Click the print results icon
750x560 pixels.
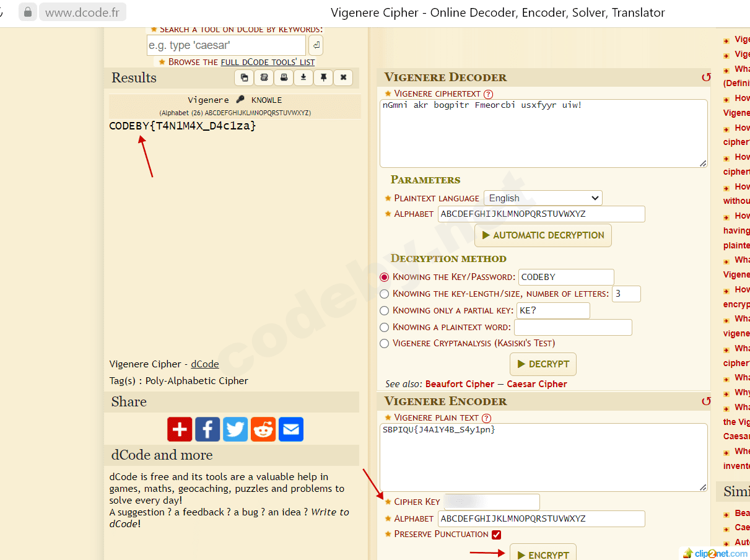284,78
